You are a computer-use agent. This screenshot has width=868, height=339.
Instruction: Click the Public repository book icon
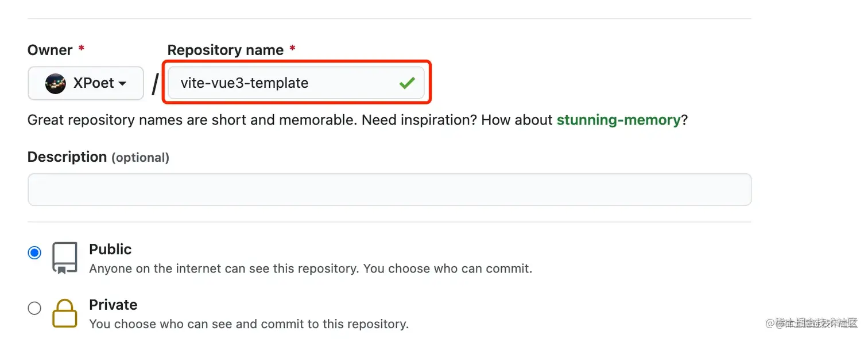(x=65, y=258)
